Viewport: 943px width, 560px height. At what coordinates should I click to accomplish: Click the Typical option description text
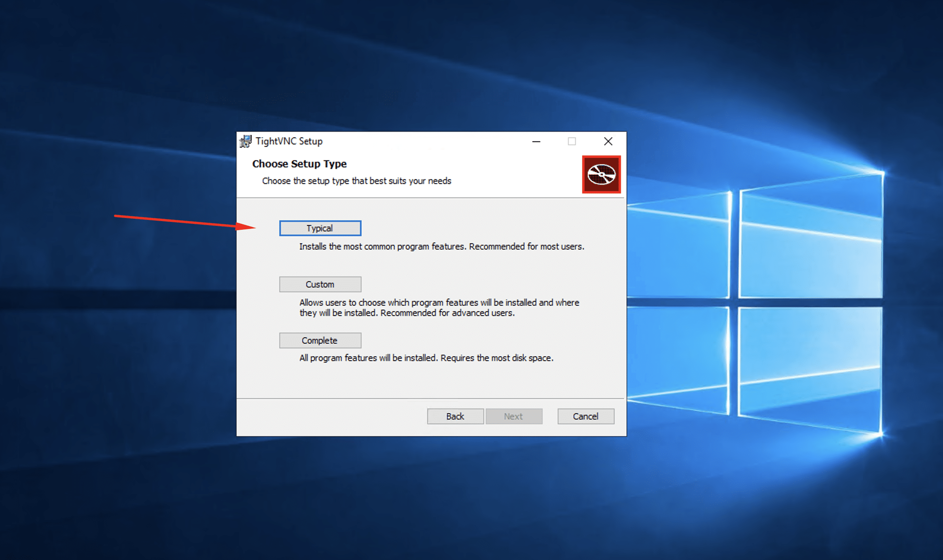click(441, 246)
